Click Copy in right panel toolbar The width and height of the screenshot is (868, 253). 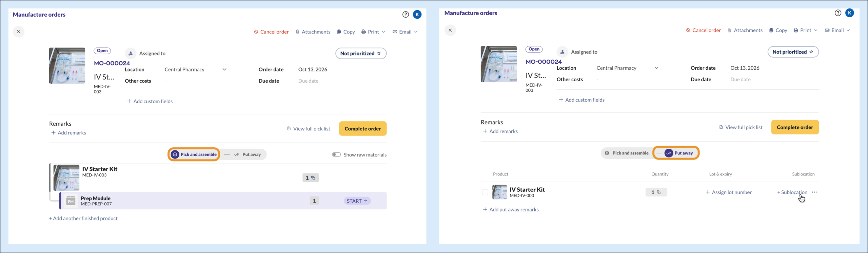(778, 30)
